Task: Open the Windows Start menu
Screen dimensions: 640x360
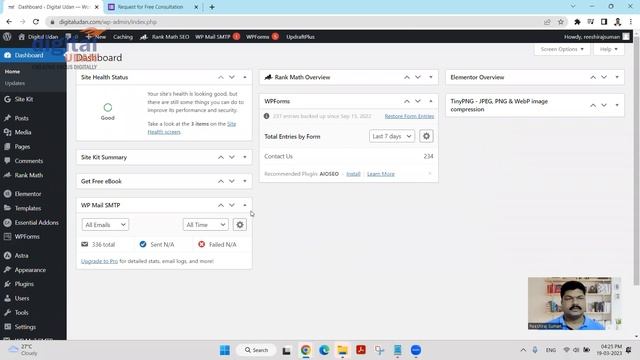Action: pyautogui.click(x=224, y=350)
